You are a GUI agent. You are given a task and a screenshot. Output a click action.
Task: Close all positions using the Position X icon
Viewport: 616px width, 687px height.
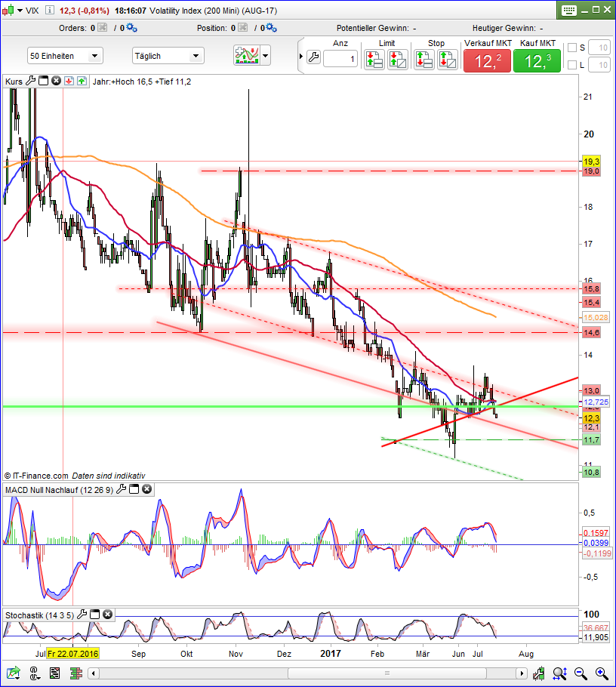243,28
